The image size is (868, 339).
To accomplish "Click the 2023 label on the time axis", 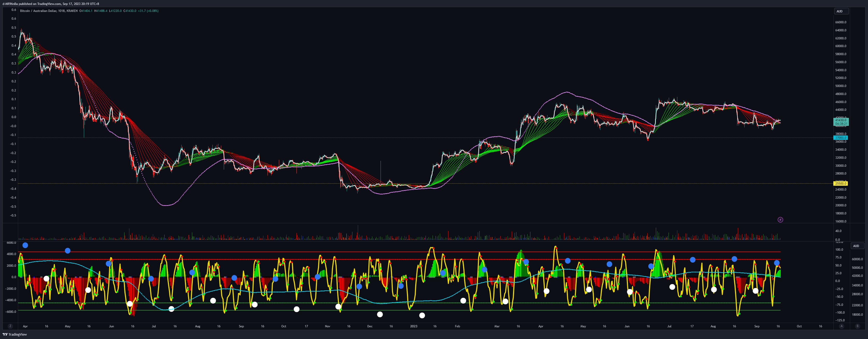I will tap(413, 326).
